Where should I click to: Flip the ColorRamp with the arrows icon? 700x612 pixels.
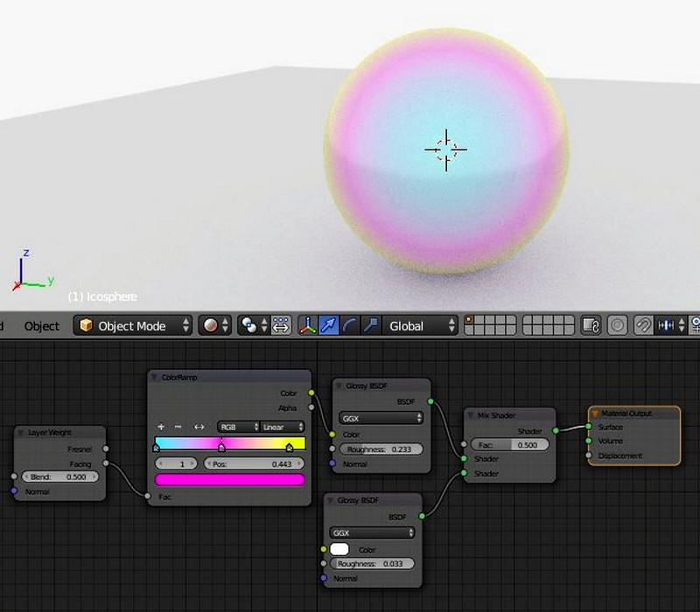tap(199, 427)
